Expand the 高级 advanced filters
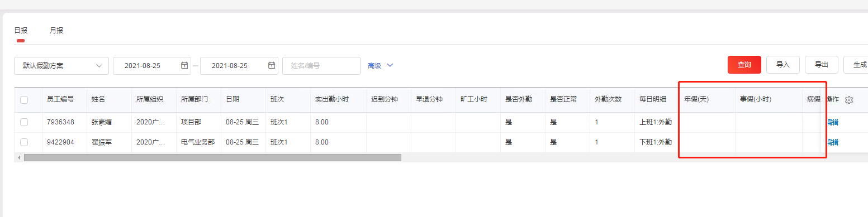Image resolution: width=868 pixels, height=217 pixels. click(x=381, y=65)
